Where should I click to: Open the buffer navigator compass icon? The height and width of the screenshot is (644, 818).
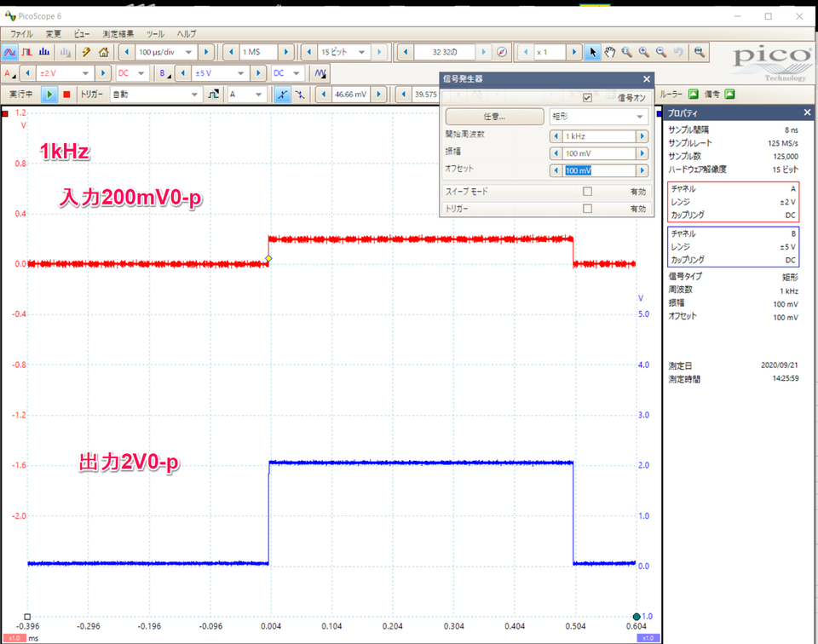(x=502, y=52)
